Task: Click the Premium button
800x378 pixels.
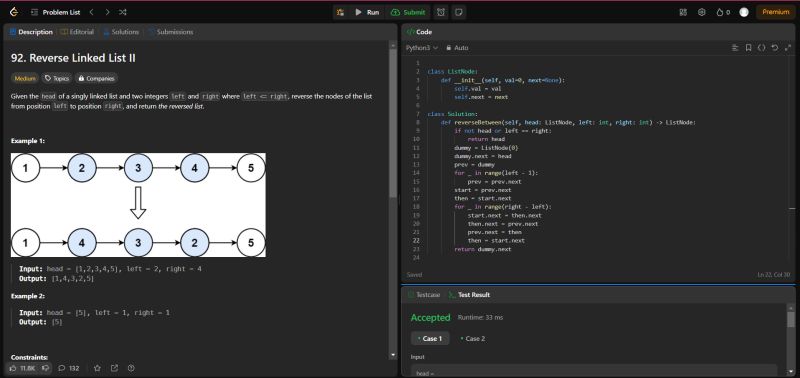Action: [776, 12]
